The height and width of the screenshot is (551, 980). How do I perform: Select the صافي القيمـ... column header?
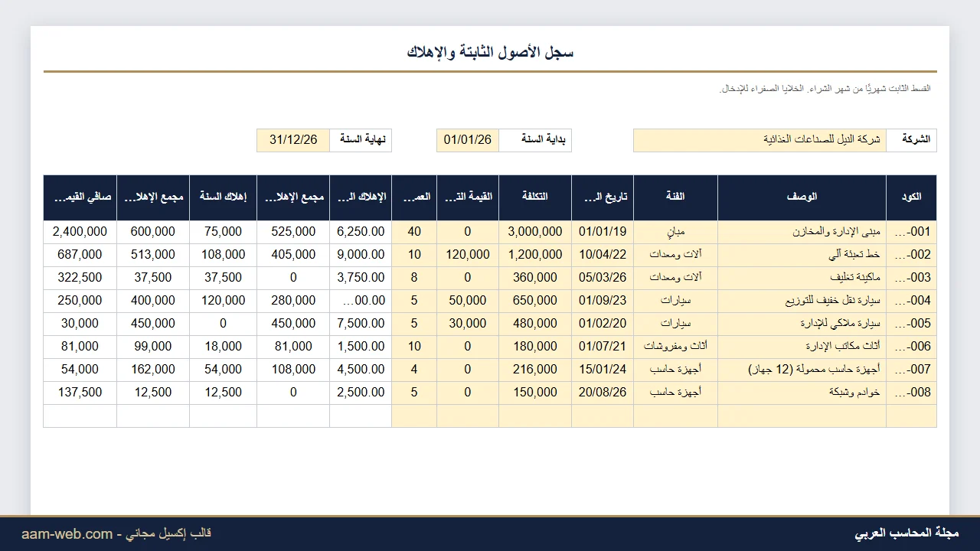coord(80,197)
